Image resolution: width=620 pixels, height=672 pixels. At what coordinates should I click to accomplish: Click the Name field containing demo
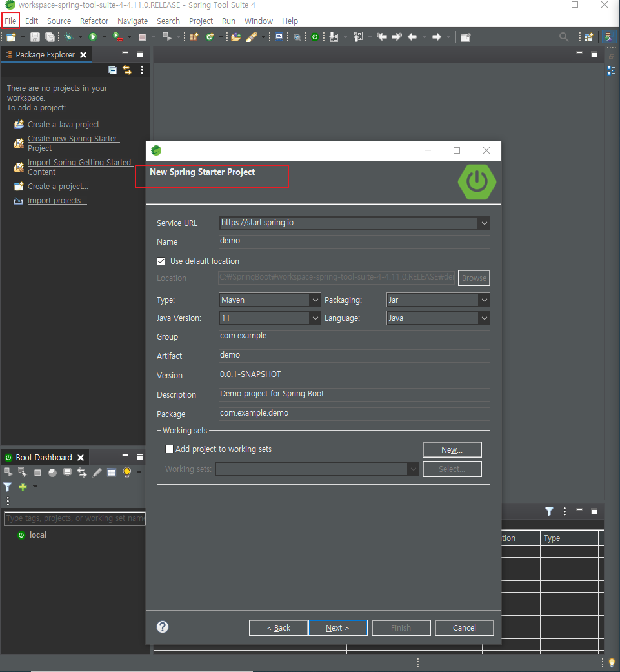click(354, 241)
